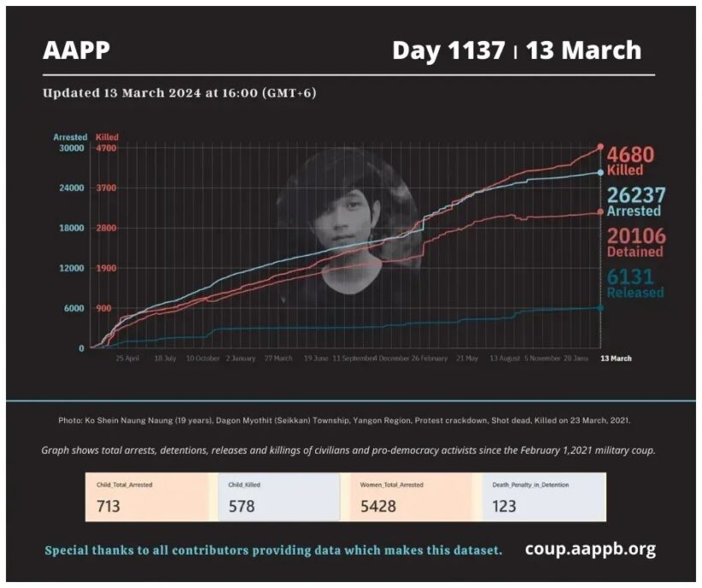Click the blue Arrested axis legend label
The width and height of the screenshot is (702, 588).
[70, 137]
